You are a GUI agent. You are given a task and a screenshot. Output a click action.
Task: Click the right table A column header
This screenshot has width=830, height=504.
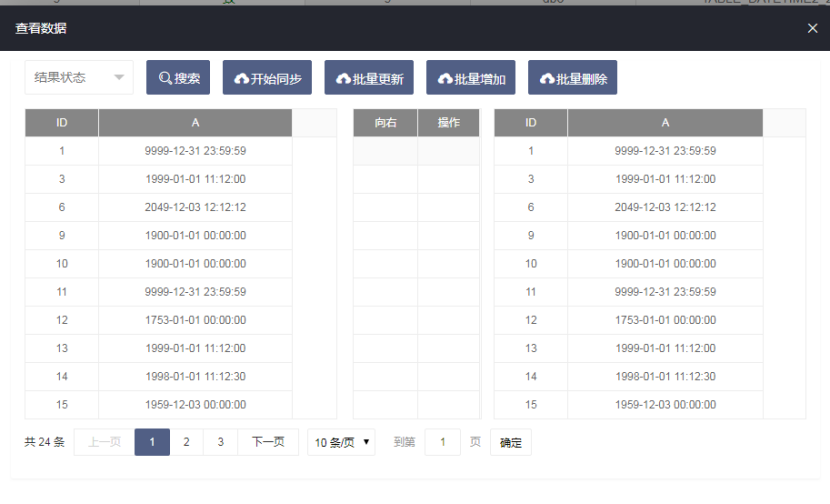tap(665, 123)
